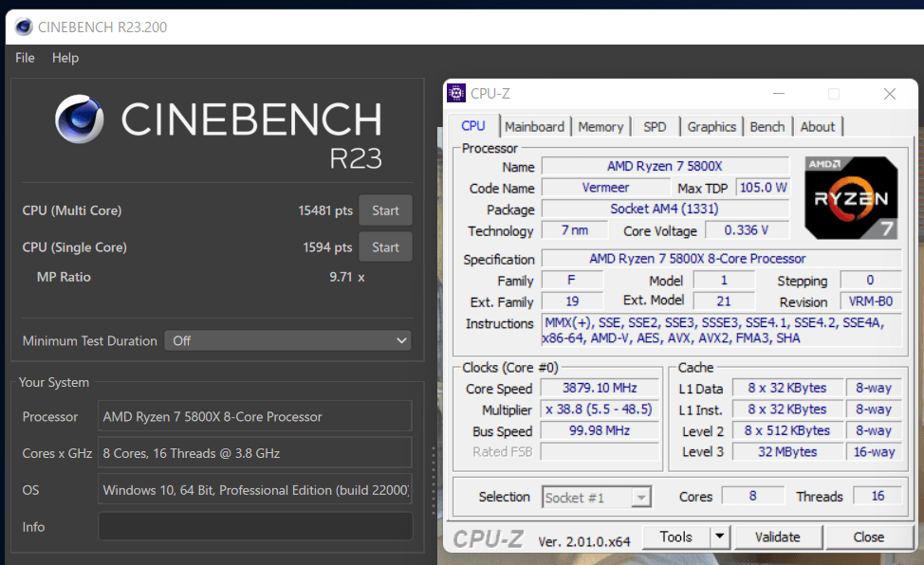Click the 15481 pts multi core score
Image resolution: width=924 pixels, height=565 pixels.
pos(325,210)
